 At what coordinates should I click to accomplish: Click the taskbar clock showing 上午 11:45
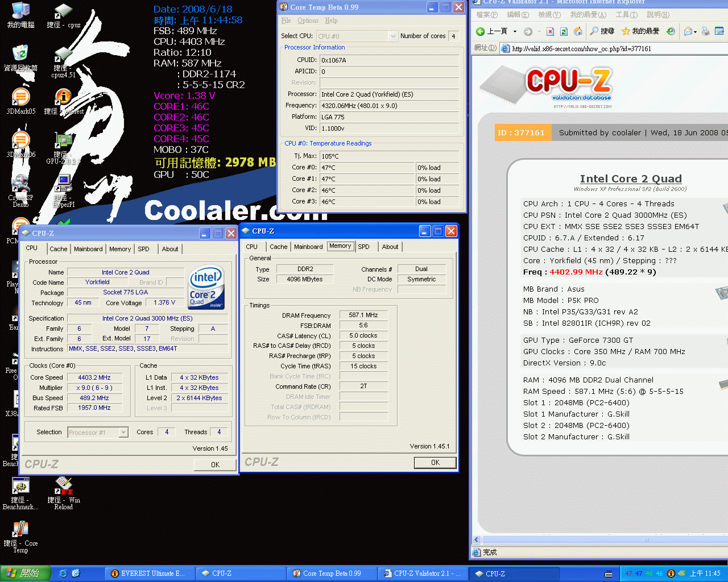click(705, 573)
